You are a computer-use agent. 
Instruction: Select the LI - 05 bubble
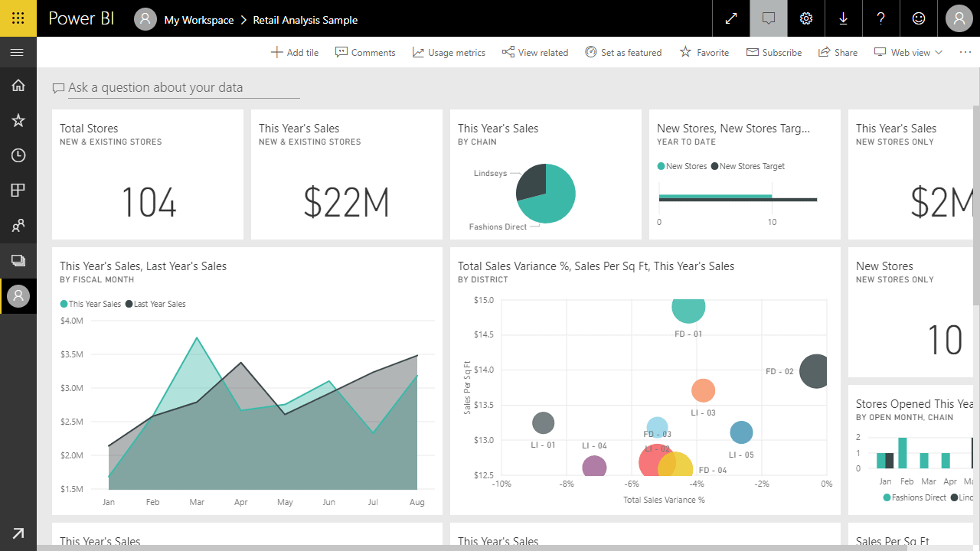coord(741,433)
